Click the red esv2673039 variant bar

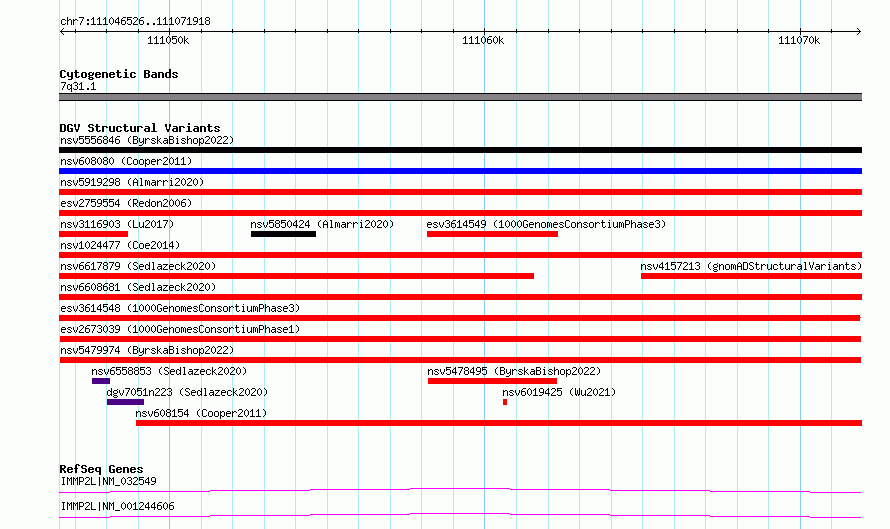coord(460,339)
